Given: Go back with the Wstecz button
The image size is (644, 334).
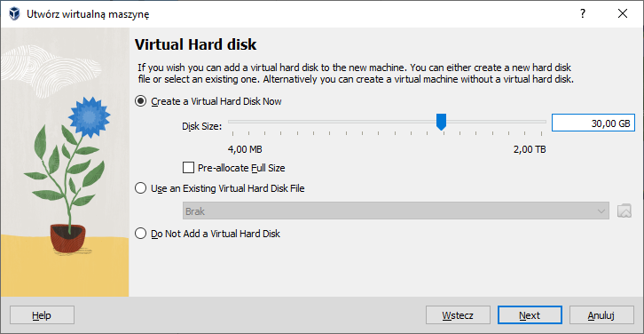Looking at the screenshot, I should pyautogui.click(x=458, y=315).
